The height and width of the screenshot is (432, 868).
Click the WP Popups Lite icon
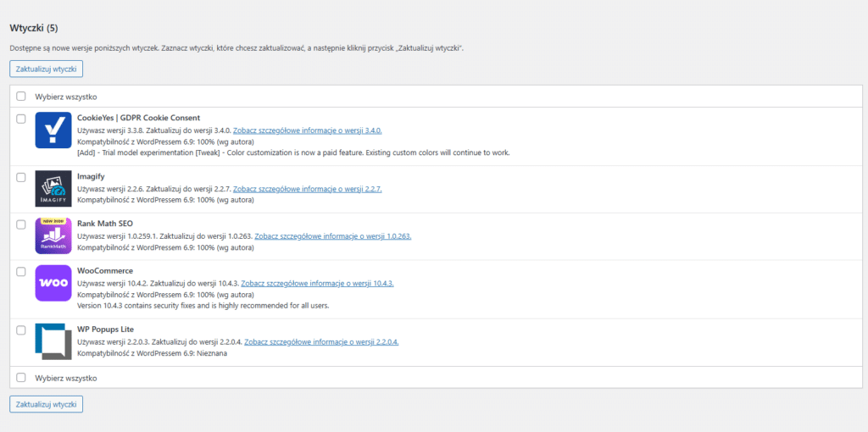[x=53, y=341]
